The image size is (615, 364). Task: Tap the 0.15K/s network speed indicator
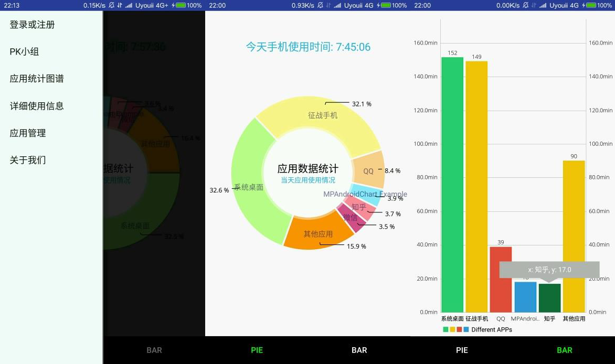pos(94,5)
